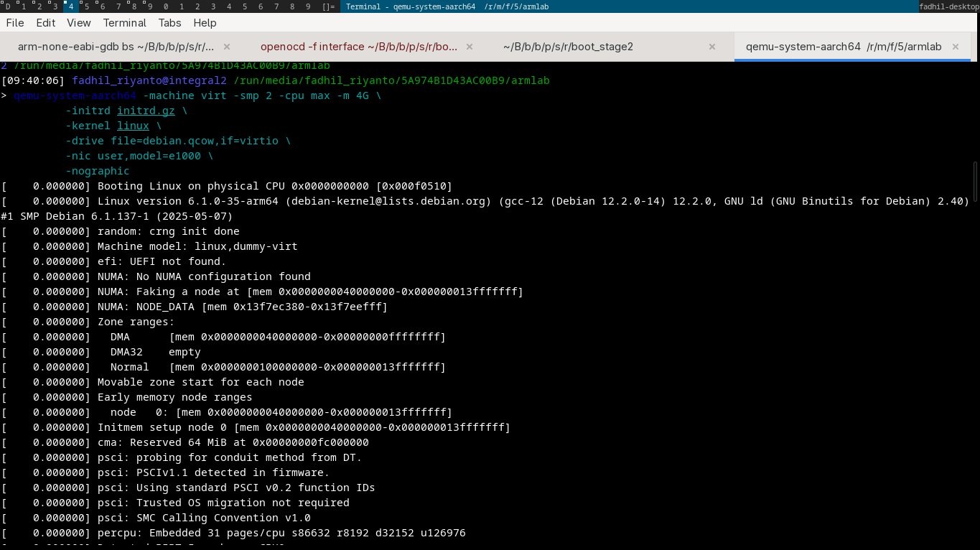Open the Terminal menu
The width and height of the screenshot is (980, 550).
[x=125, y=23]
